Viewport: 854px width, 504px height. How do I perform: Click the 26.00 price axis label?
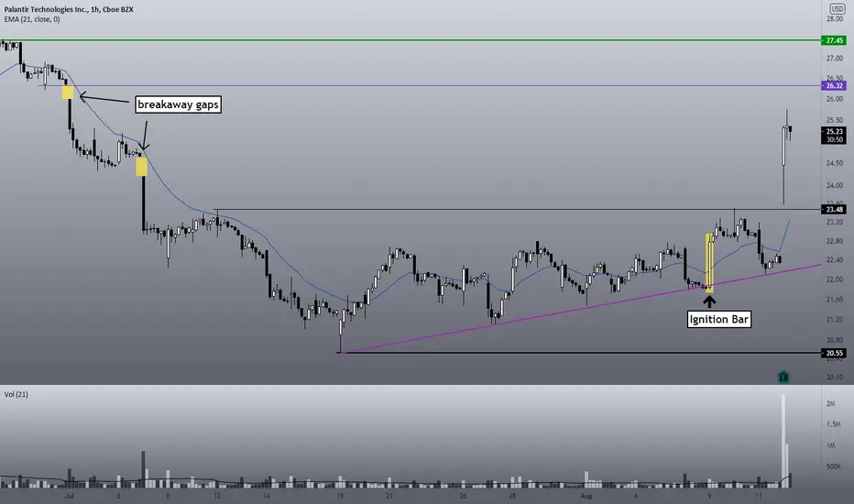(x=835, y=99)
